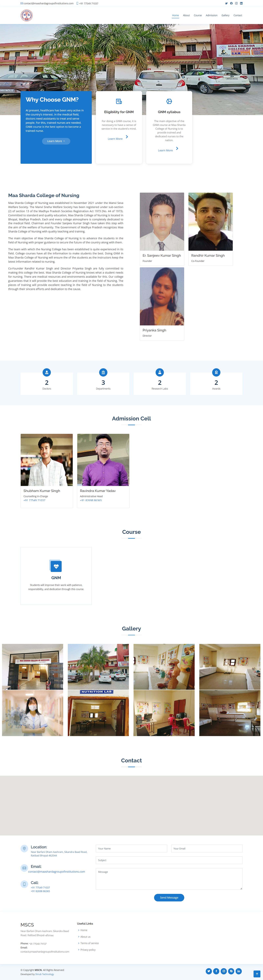Click +91 82698 86365 under Call
This screenshot has height=980, width=263.
[40, 891]
